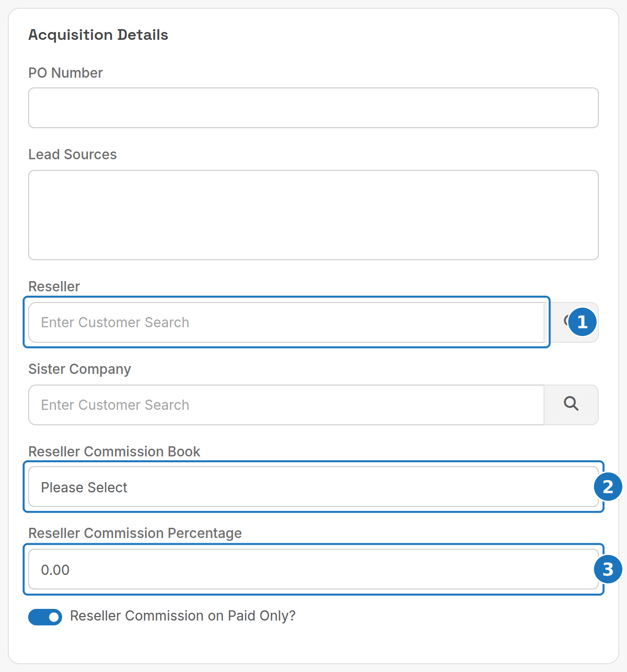Select the Reseller Commission Percentage field
Image resolution: width=627 pixels, height=672 pixels.
(x=313, y=570)
